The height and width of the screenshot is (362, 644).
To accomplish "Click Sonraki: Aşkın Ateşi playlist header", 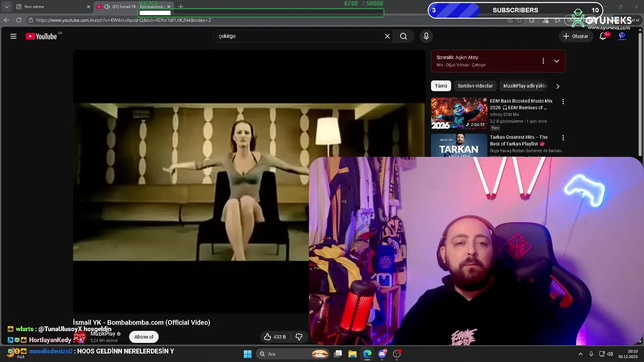I will 457,57.
